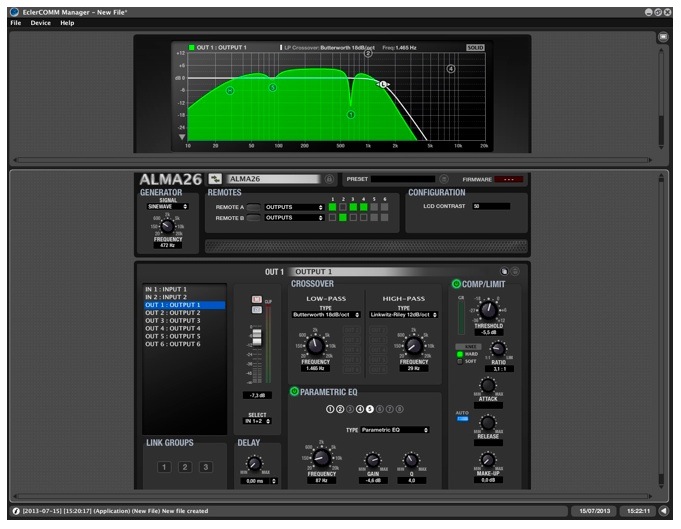
Task: Click EQ node 4 on the frequency graph
Action: click(451, 69)
